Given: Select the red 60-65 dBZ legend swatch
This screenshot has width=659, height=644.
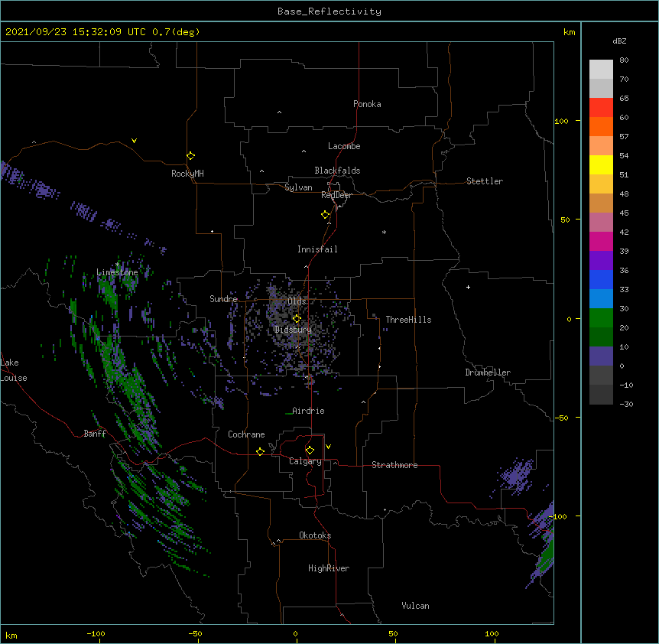Looking at the screenshot, I should click(601, 108).
